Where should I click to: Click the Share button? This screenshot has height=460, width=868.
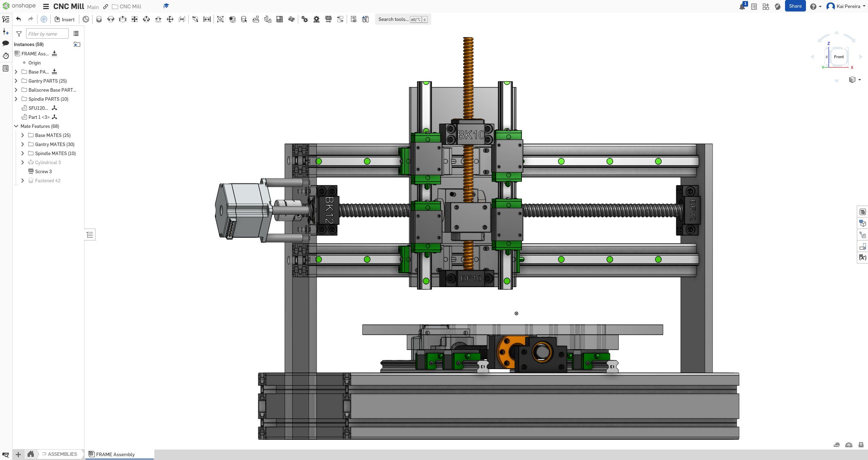[x=795, y=6]
